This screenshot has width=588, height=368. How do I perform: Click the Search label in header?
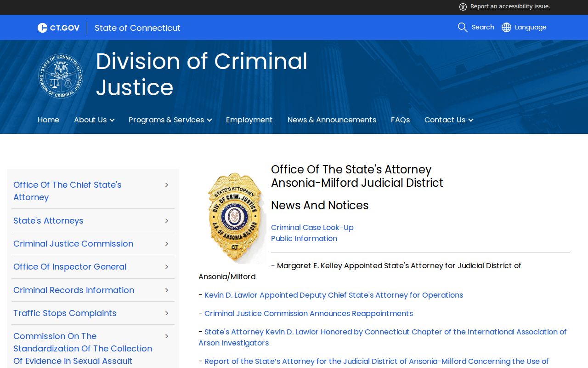(483, 27)
